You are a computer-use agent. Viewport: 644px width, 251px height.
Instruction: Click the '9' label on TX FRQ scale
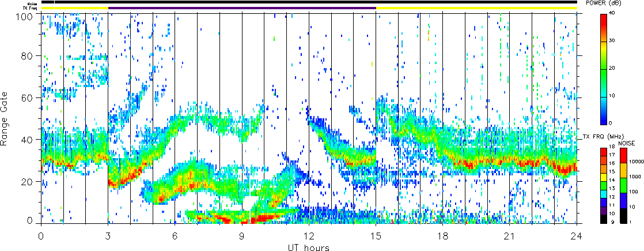613,222
